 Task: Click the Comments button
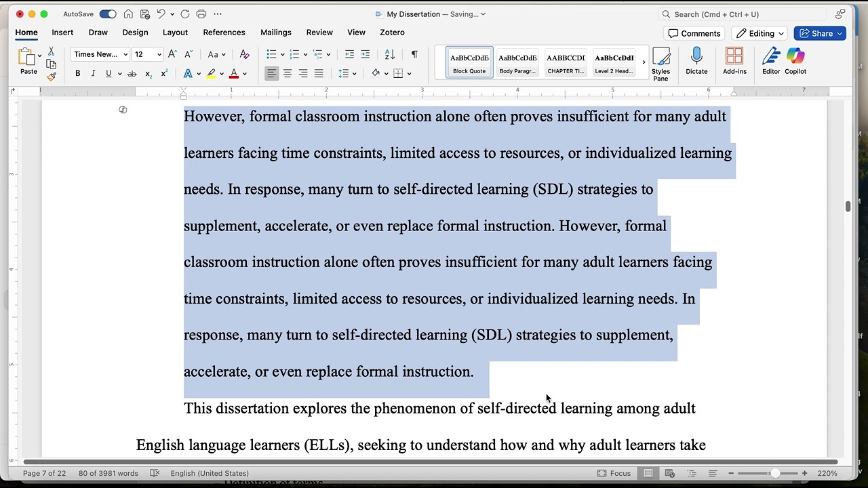pyautogui.click(x=694, y=33)
